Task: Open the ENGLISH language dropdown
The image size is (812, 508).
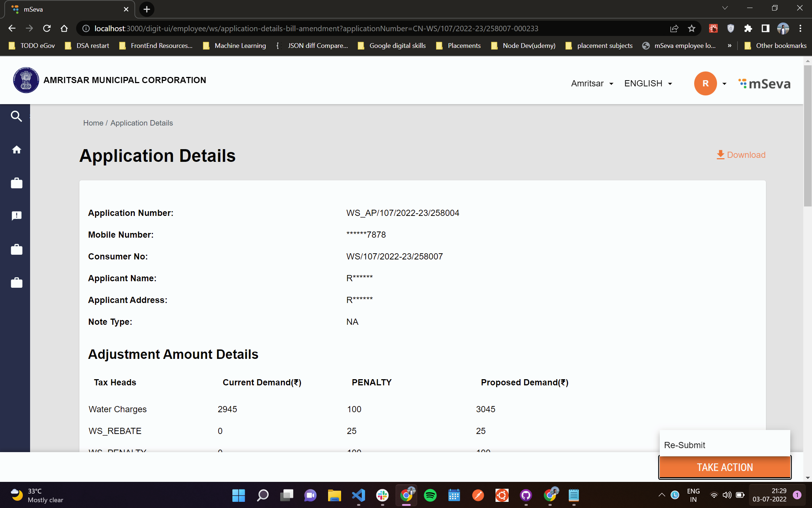Action: pos(648,83)
